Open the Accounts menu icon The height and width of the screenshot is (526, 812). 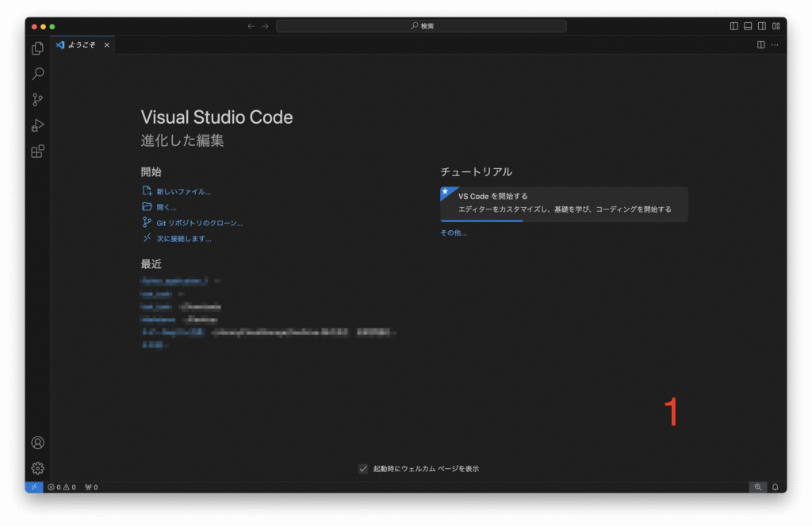coord(37,443)
